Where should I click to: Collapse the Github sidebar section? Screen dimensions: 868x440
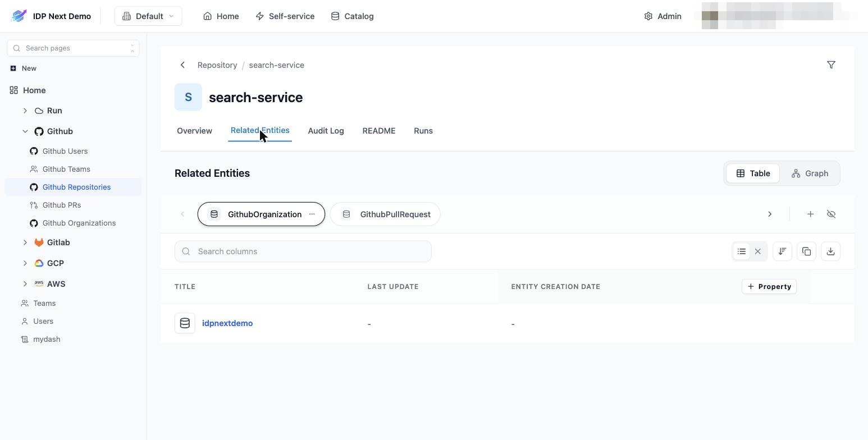tap(25, 131)
